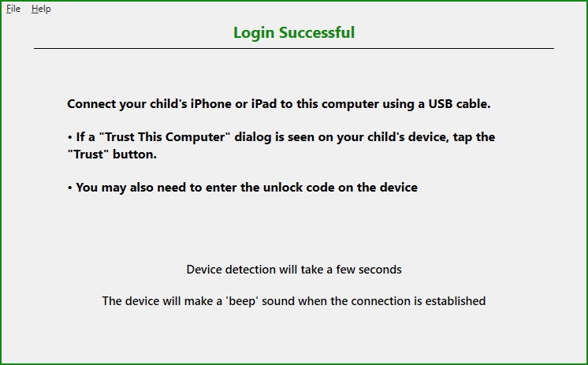The image size is (588, 365).
Task: Click the word iPad in the instructions
Action: 263,104
